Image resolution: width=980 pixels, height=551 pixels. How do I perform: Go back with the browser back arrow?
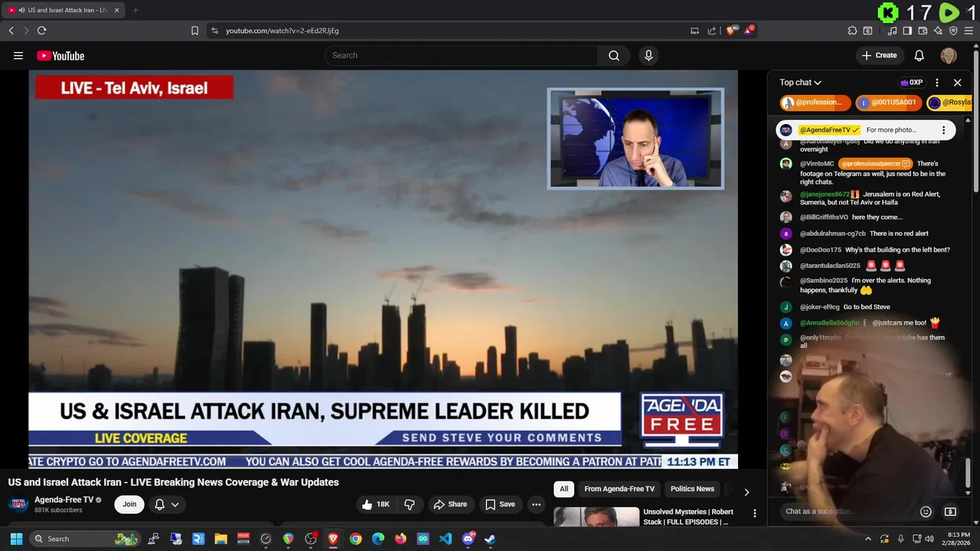11,31
